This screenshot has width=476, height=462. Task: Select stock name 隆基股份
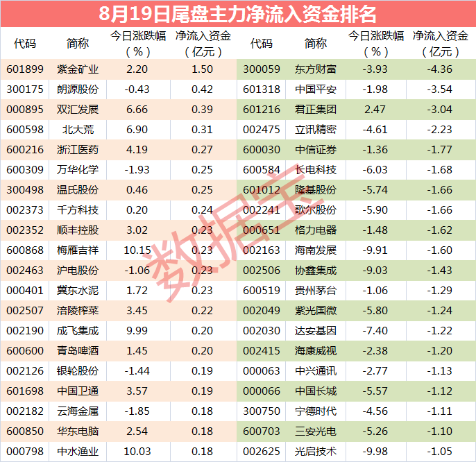click(316, 190)
